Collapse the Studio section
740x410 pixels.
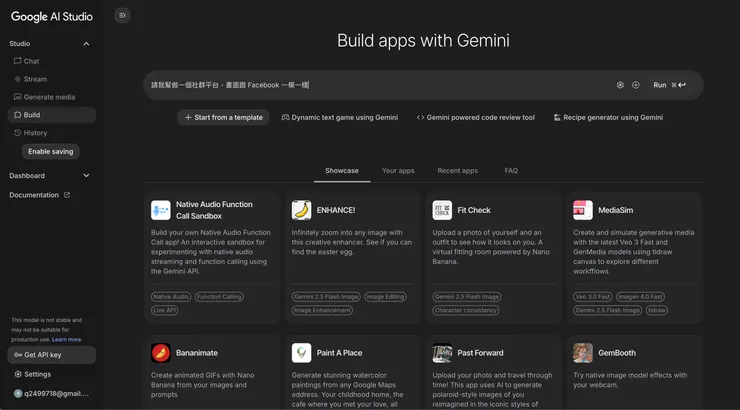click(x=86, y=44)
